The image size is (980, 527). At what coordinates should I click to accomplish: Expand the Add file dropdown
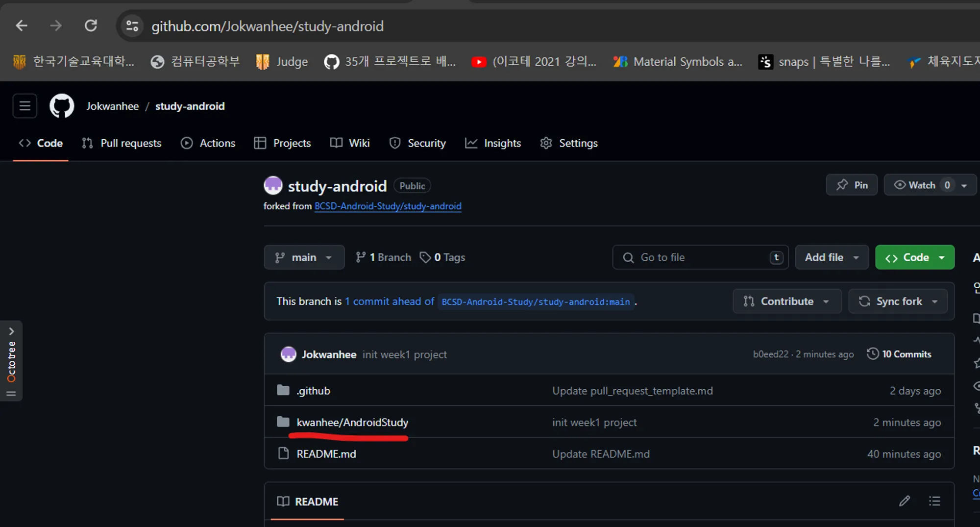[x=832, y=257]
